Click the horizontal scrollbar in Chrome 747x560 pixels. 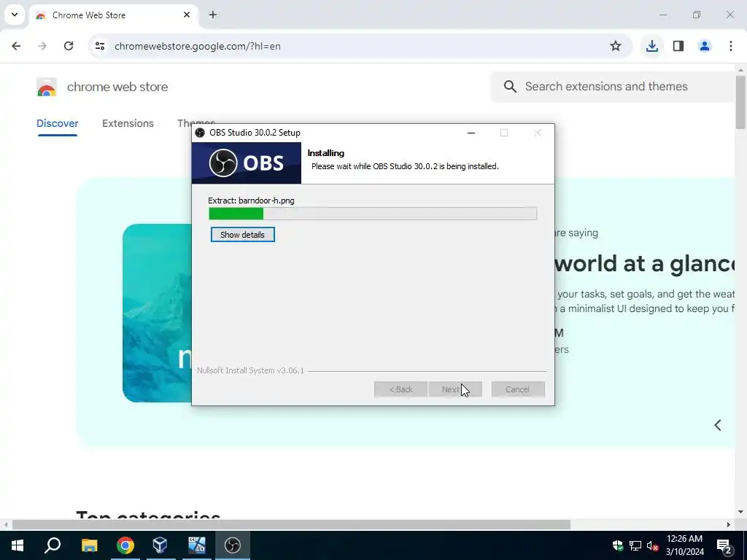coord(291,524)
